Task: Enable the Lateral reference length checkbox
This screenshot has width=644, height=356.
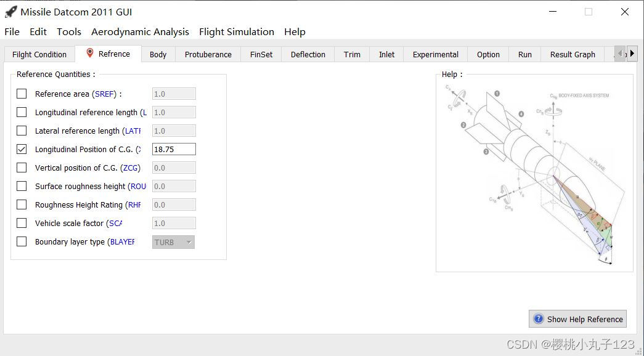Action: pos(22,131)
